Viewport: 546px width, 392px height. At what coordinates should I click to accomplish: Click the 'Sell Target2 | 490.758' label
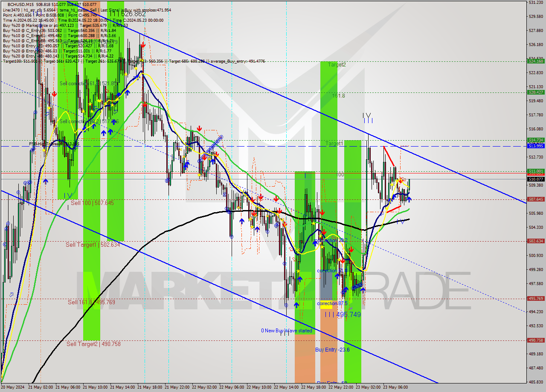[93, 344]
